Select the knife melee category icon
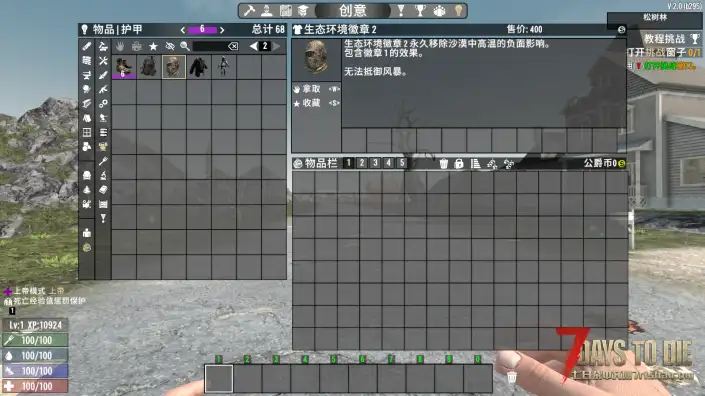This screenshot has width=705, height=396. (x=103, y=75)
